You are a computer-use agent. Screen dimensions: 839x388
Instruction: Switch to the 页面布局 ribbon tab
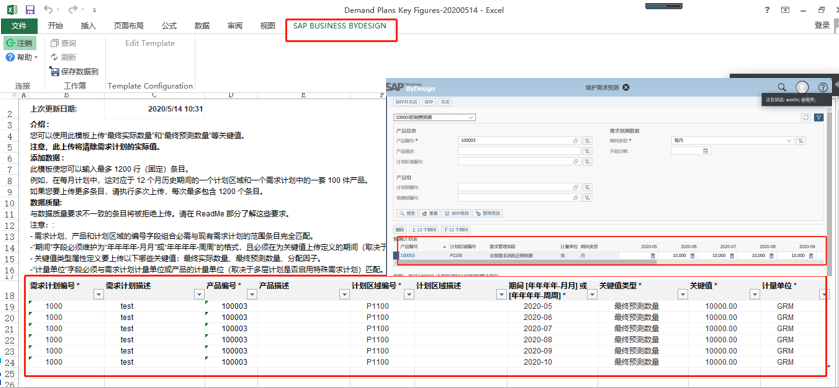tap(128, 26)
